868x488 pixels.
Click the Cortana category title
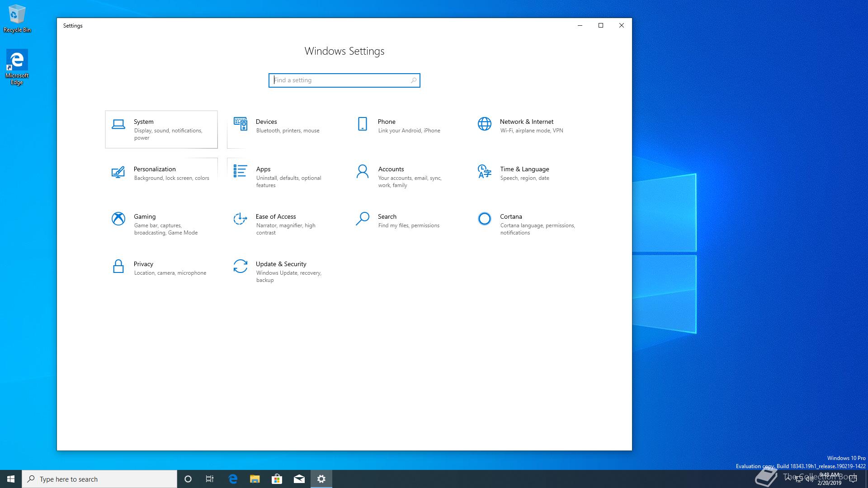point(511,216)
